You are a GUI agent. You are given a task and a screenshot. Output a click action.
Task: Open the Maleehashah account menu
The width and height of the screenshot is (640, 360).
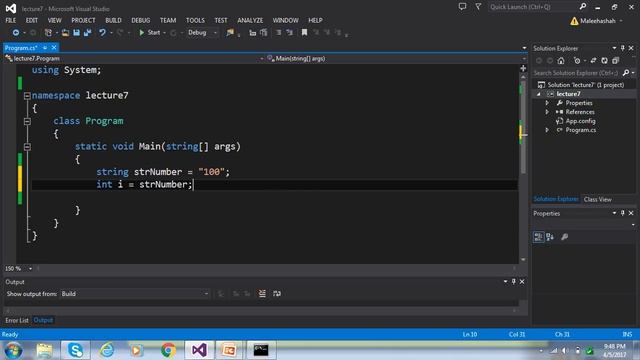pos(598,21)
